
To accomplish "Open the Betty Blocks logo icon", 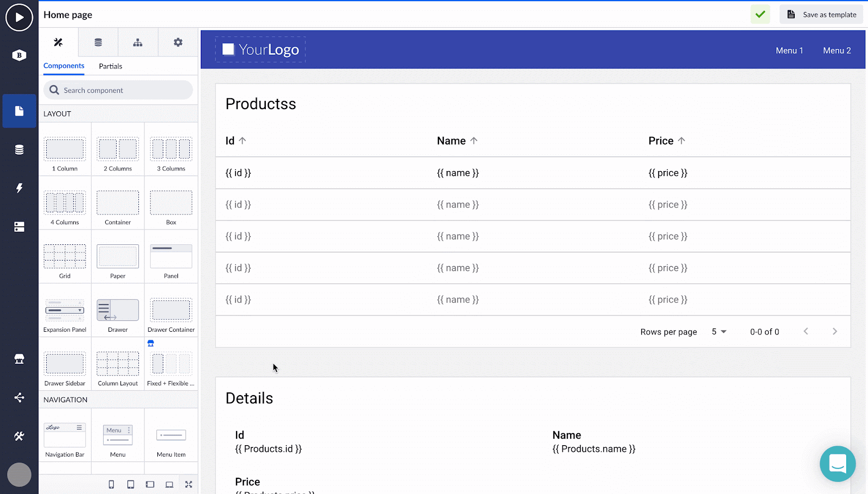I will point(19,55).
